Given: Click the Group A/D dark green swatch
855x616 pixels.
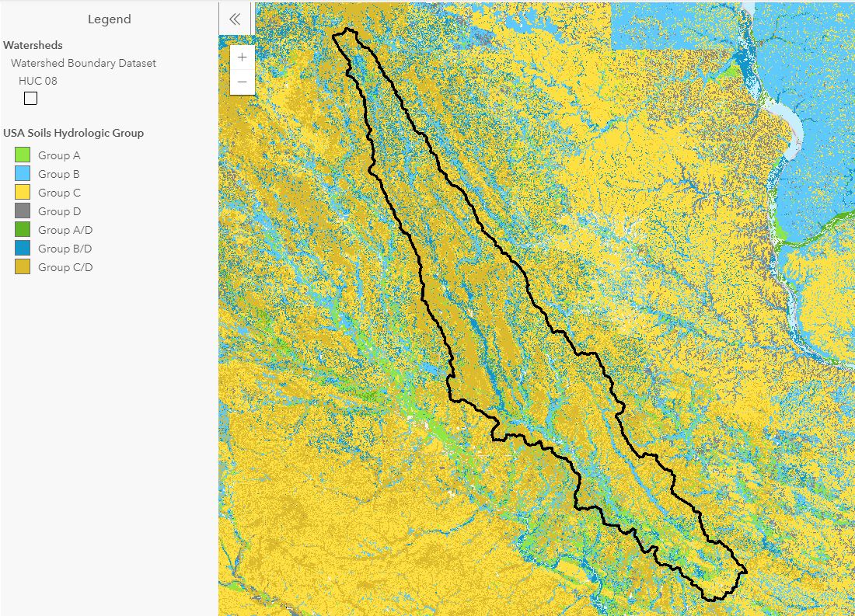Looking at the screenshot, I should 23,229.
